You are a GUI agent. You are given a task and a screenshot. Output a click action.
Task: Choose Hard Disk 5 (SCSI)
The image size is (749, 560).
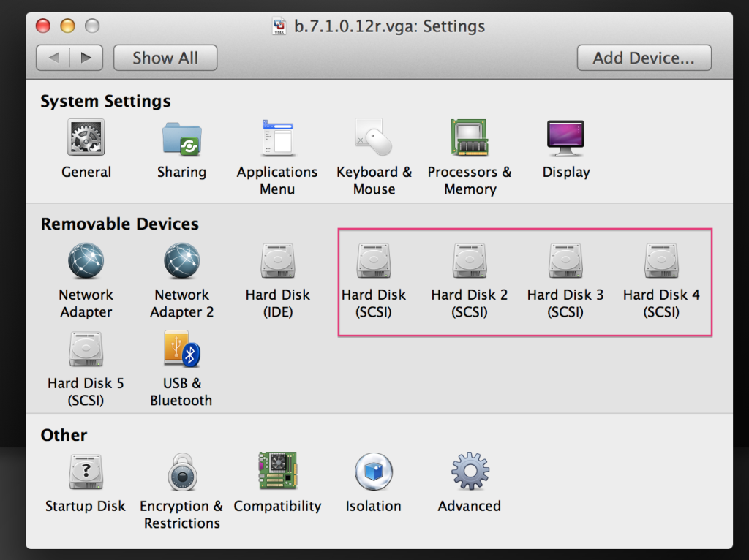pos(86,349)
